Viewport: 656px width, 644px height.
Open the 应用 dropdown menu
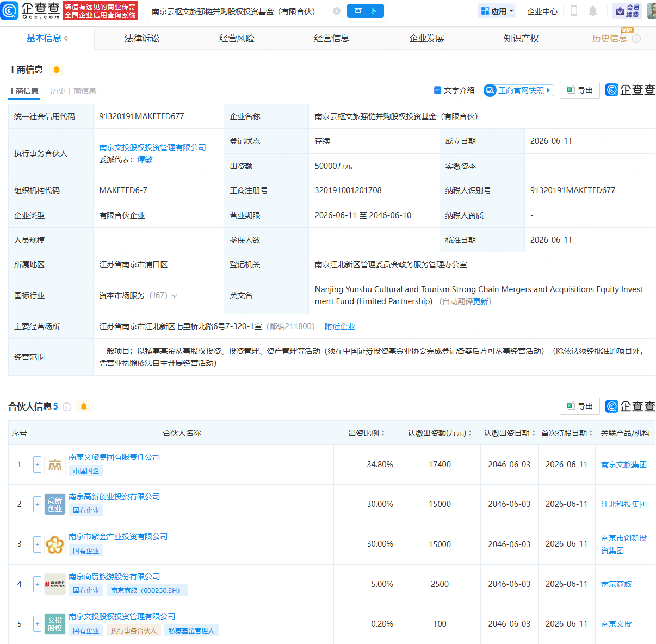coord(497,11)
